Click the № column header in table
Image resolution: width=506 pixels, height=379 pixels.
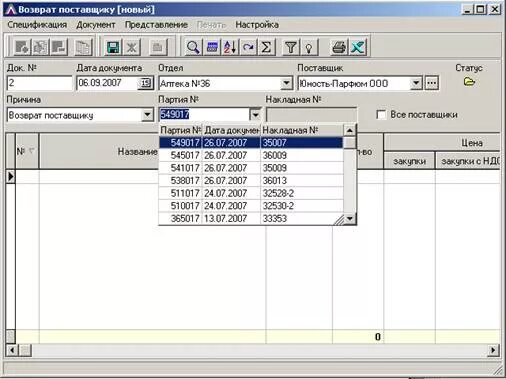[x=27, y=151]
